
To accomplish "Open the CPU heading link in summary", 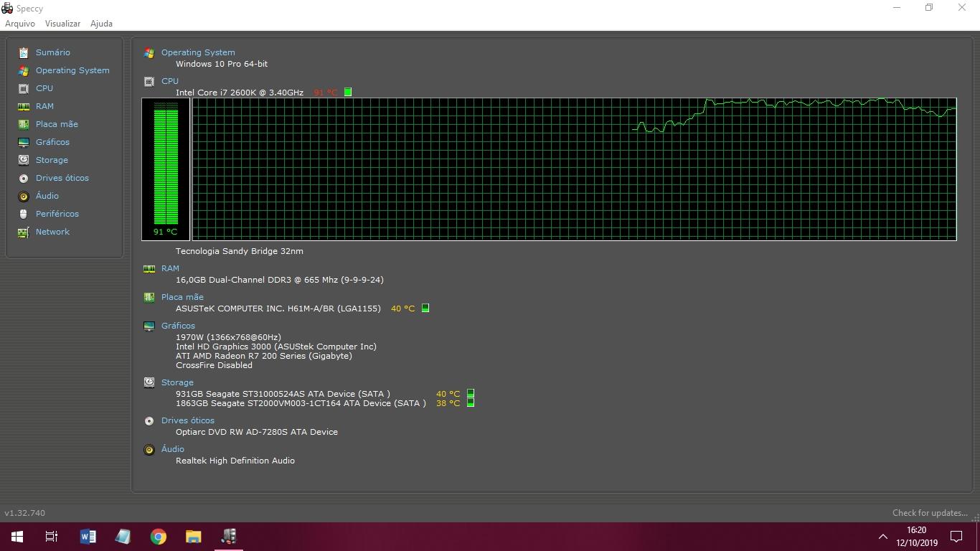I will pyautogui.click(x=170, y=81).
